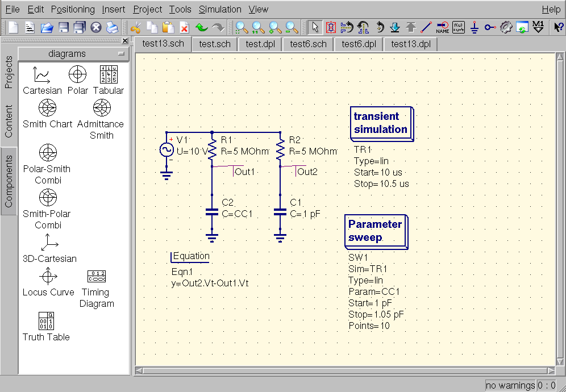Toggle the deactivate/activate component tool
The height and width of the screenshot is (392, 566).
(x=331, y=27)
